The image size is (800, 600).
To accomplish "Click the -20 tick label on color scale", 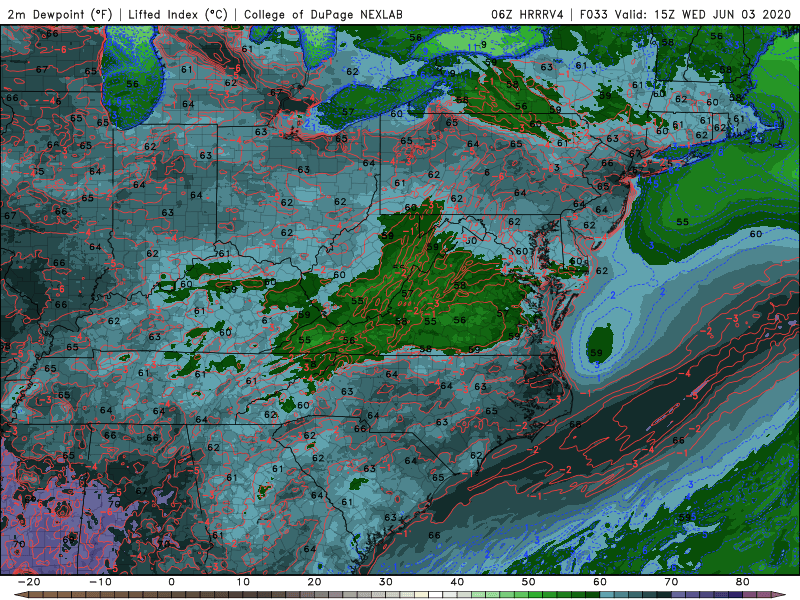I will coord(29,582).
